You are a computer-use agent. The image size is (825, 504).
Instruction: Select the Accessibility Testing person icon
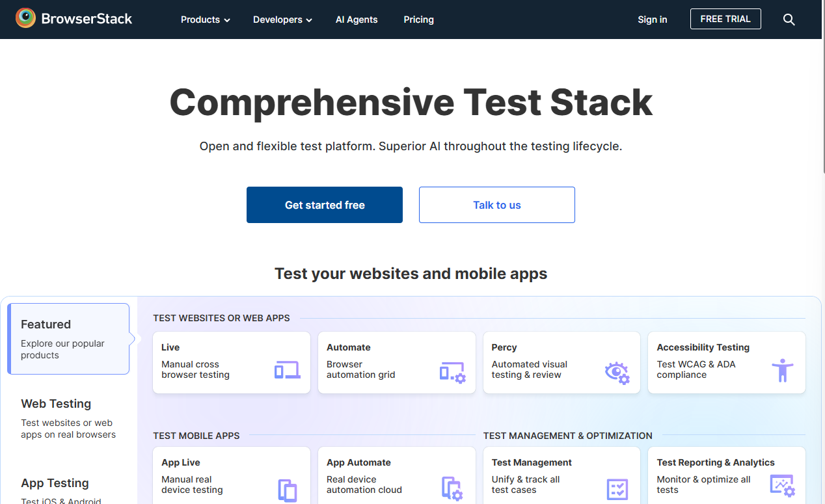click(782, 369)
